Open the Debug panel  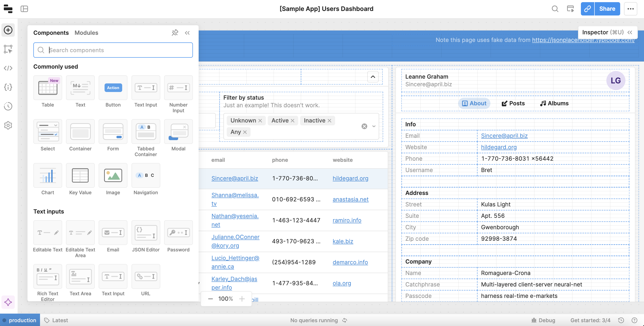coord(543,320)
